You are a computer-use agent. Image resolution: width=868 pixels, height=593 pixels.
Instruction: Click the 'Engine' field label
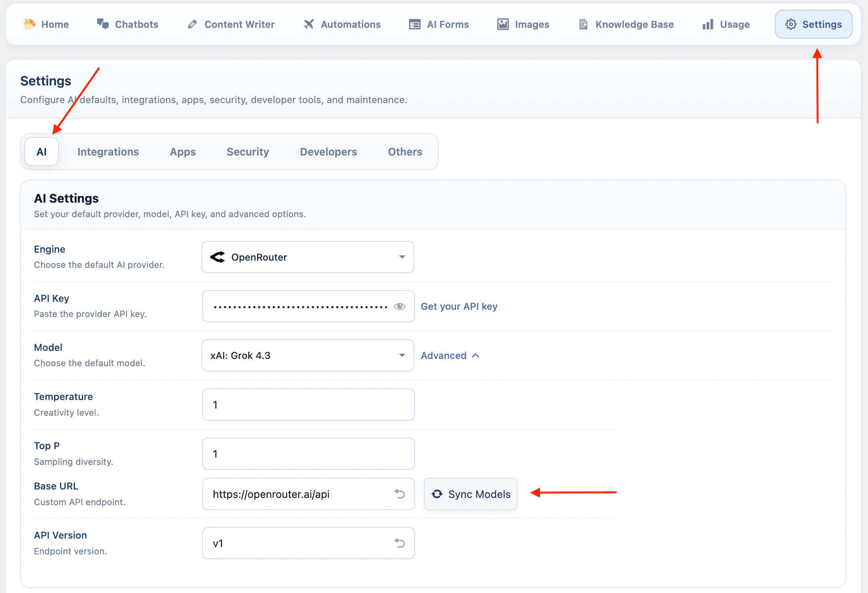click(50, 249)
